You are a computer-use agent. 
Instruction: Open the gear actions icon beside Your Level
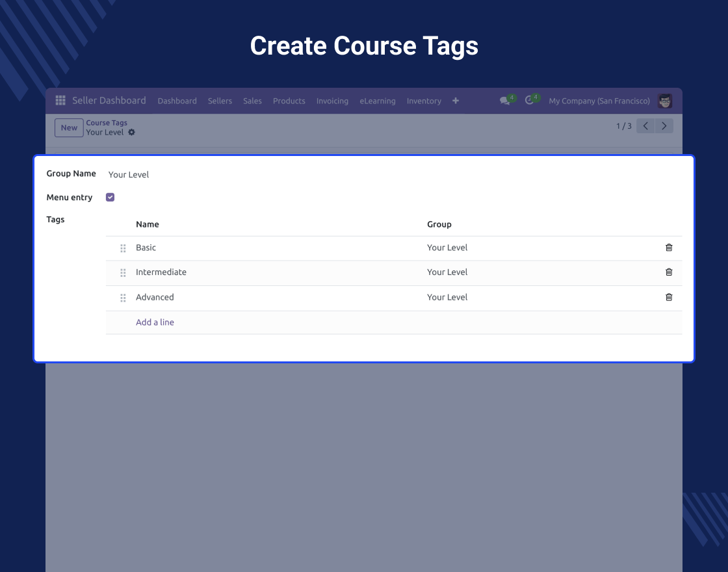[131, 133]
